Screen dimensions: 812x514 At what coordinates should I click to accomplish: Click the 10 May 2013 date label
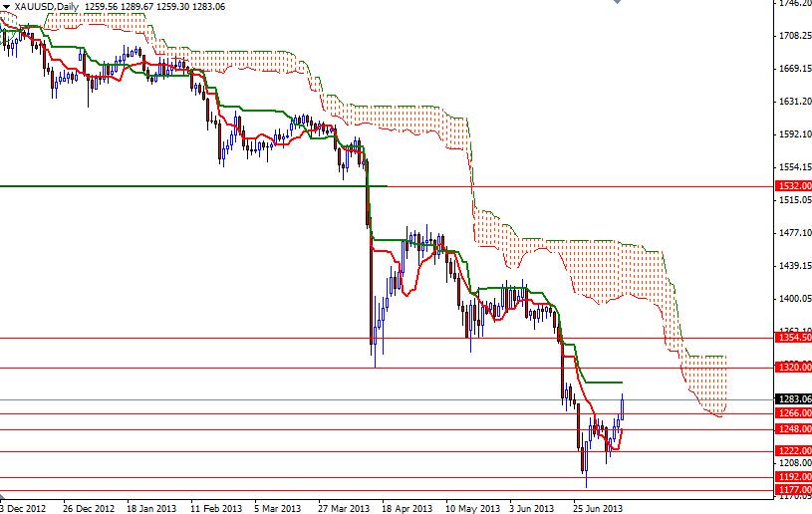point(472,508)
